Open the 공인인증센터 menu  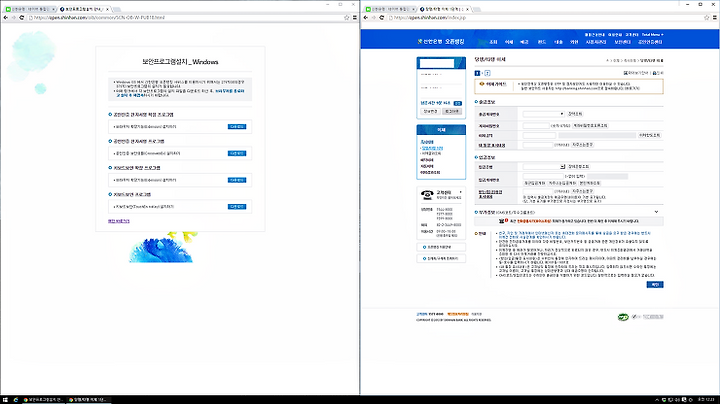[x=650, y=42]
